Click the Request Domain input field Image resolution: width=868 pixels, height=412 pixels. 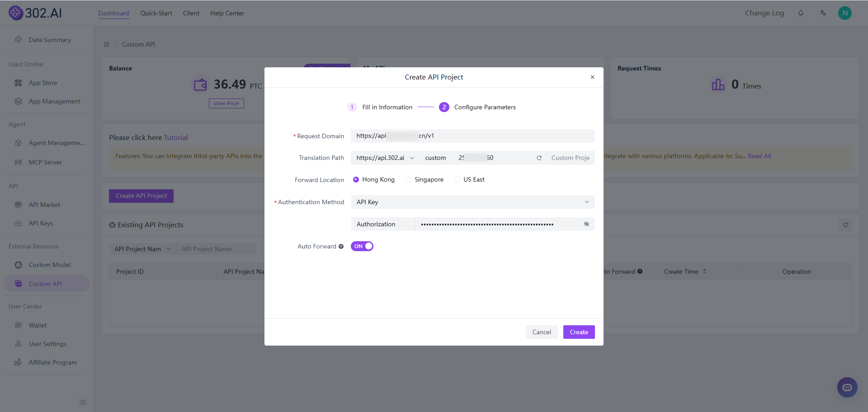point(472,136)
